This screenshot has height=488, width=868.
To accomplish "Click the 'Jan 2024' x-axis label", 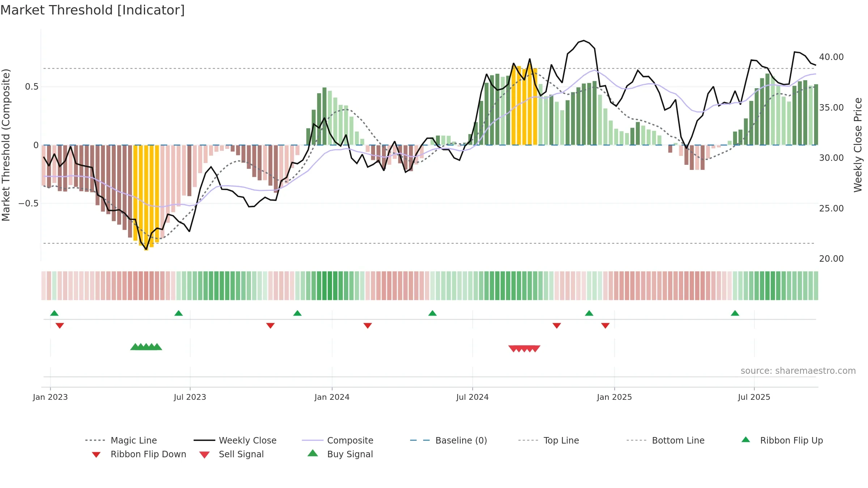I will point(332,397).
